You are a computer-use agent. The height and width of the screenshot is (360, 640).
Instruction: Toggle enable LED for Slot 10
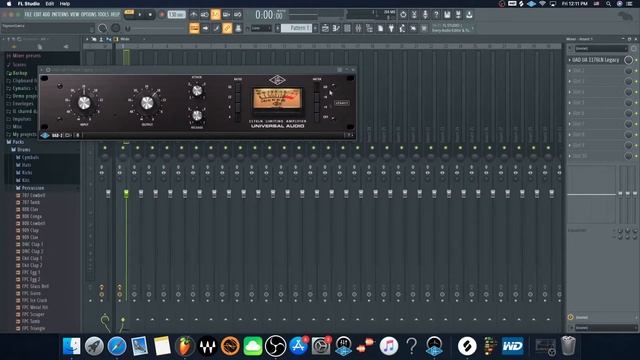pyautogui.click(x=636, y=156)
